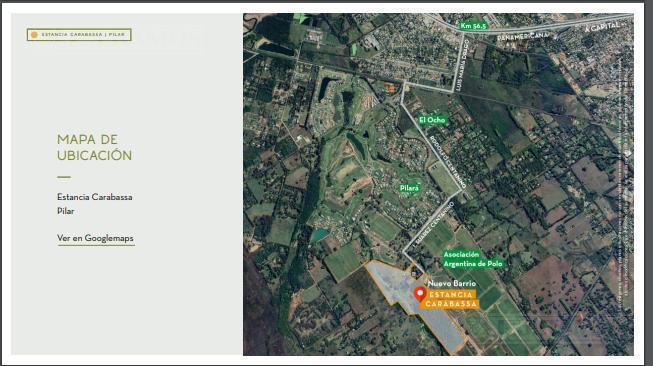Image resolution: width=653 pixels, height=366 pixels.
Task: Click the Mapa de Ubicación heading
Action: 95,147
